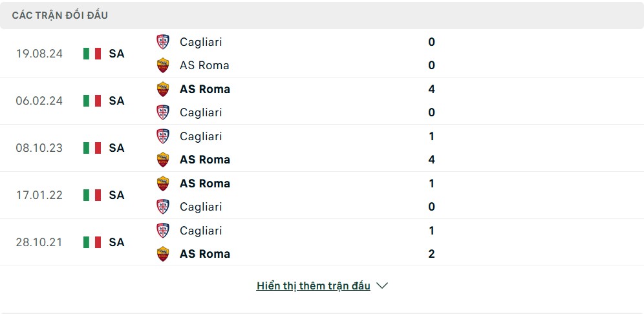Open SA league label on 08.10.23 row
The height and width of the screenshot is (314, 644).
116,148
